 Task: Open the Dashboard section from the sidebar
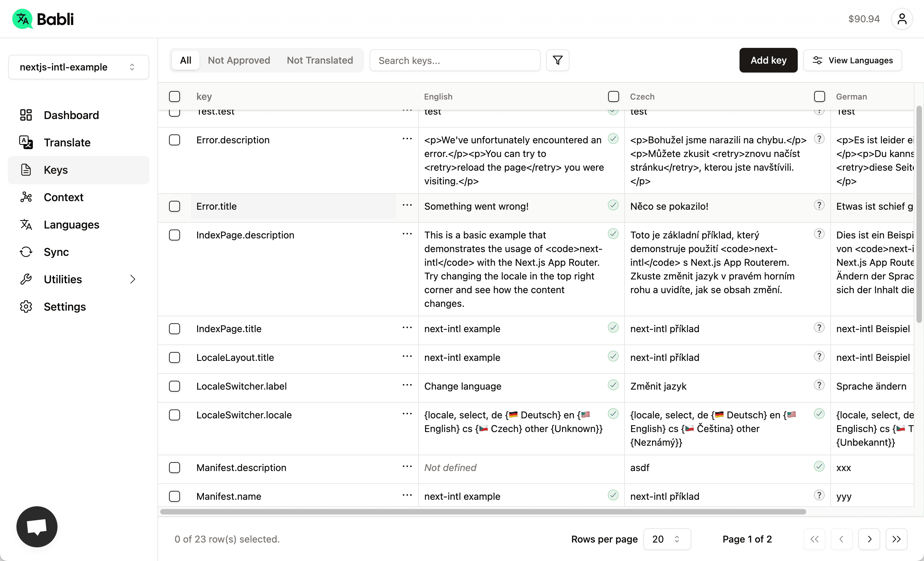pyautogui.click(x=71, y=115)
